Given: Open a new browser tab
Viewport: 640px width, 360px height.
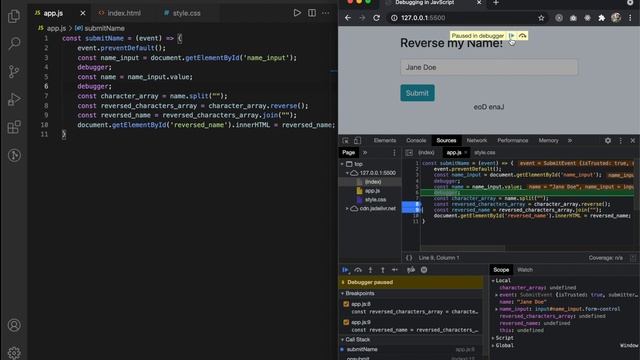Looking at the screenshot, I should tap(496, 3).
